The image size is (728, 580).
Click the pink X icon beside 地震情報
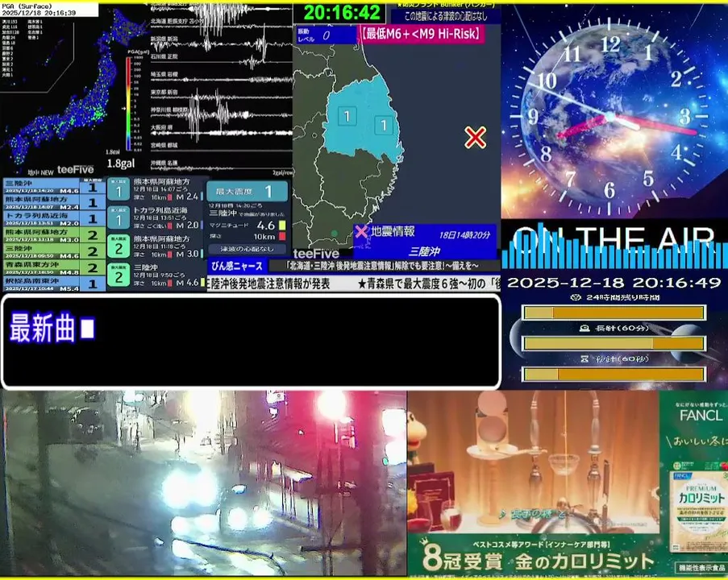361,231
